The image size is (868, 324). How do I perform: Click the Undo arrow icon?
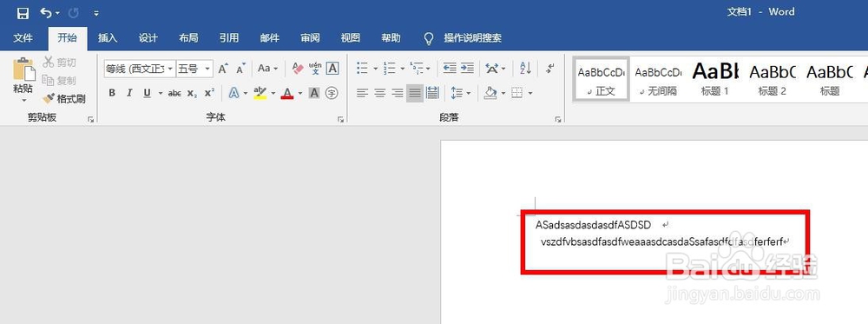coord(47,13)
